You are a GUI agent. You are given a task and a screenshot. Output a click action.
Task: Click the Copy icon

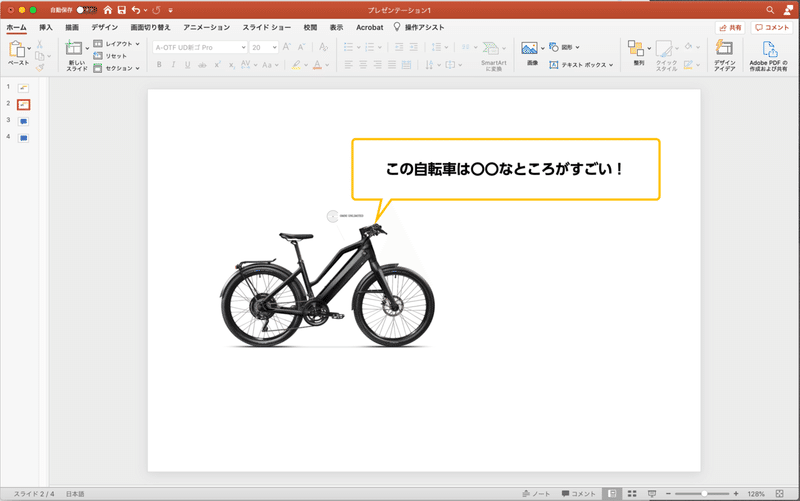[40, 56]
